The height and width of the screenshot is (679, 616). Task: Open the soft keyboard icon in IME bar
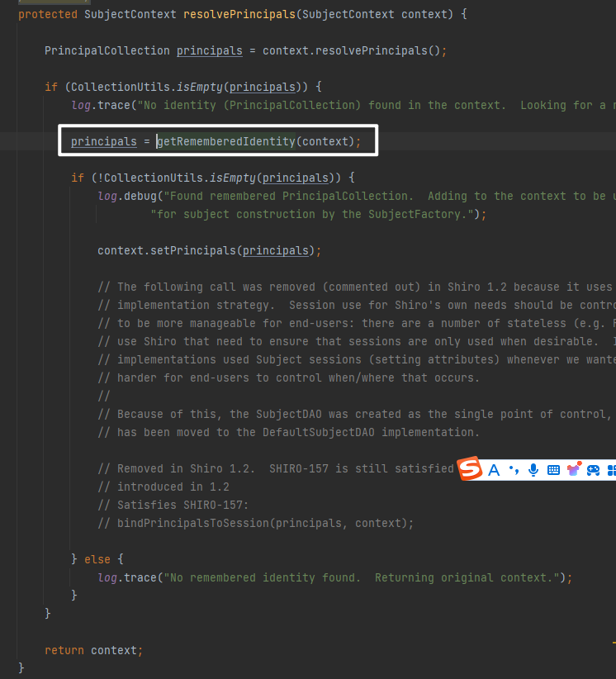pyautogui.click(x=553, y=470)
